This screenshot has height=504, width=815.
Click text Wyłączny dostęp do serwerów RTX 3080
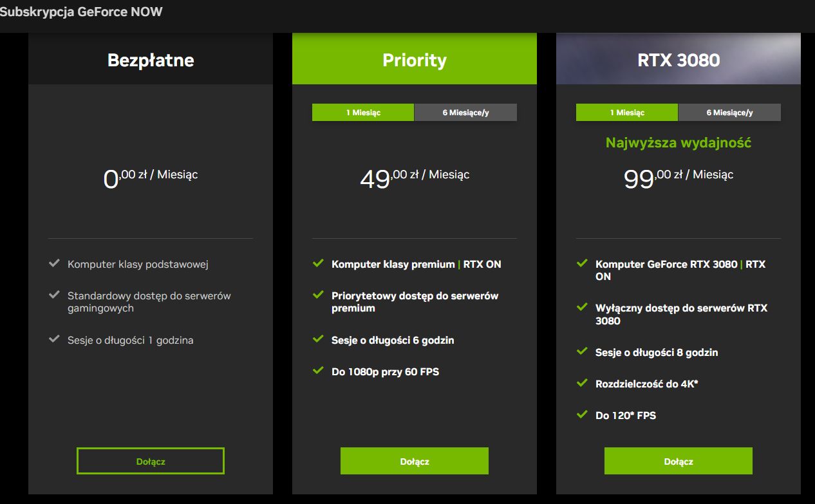pos(681,314)
